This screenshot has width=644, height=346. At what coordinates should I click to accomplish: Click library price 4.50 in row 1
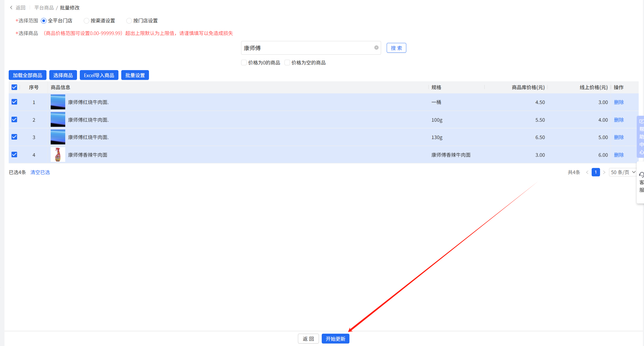[x=540, y=102]
